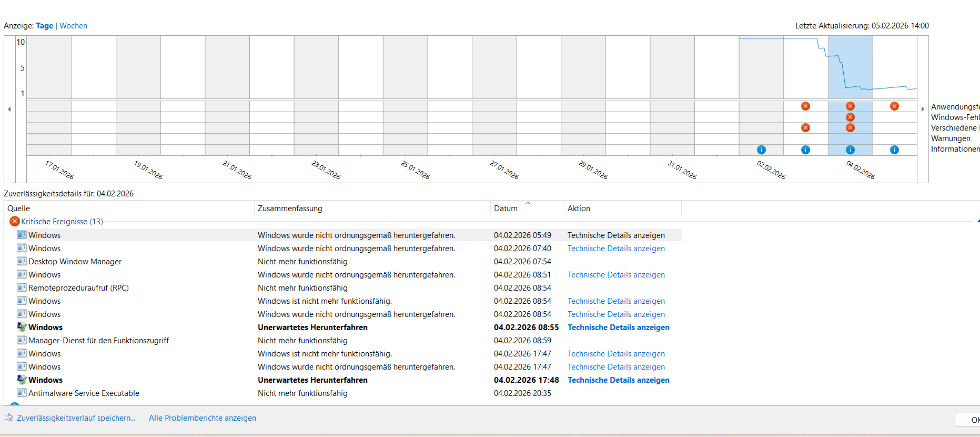Open technical details for 17:47 'Windows ist nicht mehr funktionsfähig'

pyautogui.click(x=616, y=354)
